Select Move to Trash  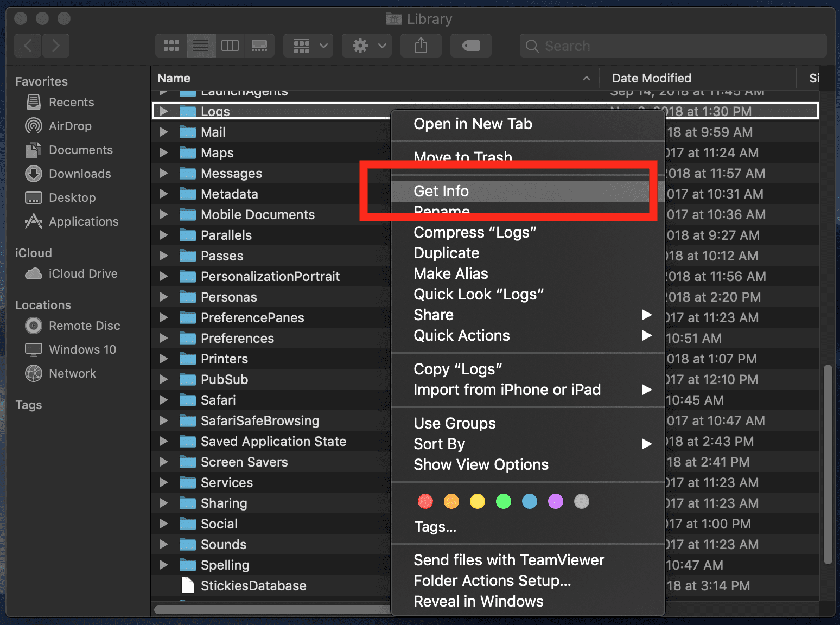[462, 157]
